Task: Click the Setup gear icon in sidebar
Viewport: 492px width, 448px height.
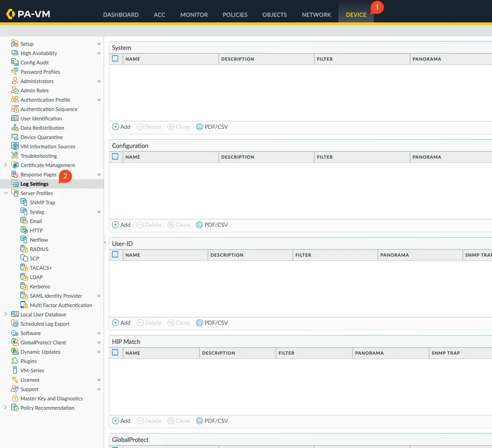Action: pos(15,44)
